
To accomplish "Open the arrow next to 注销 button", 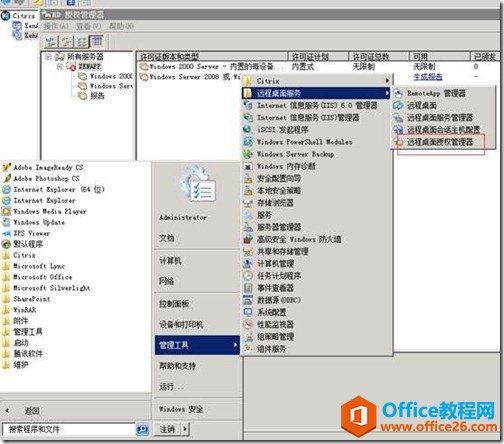I will (x=185, y=429).
